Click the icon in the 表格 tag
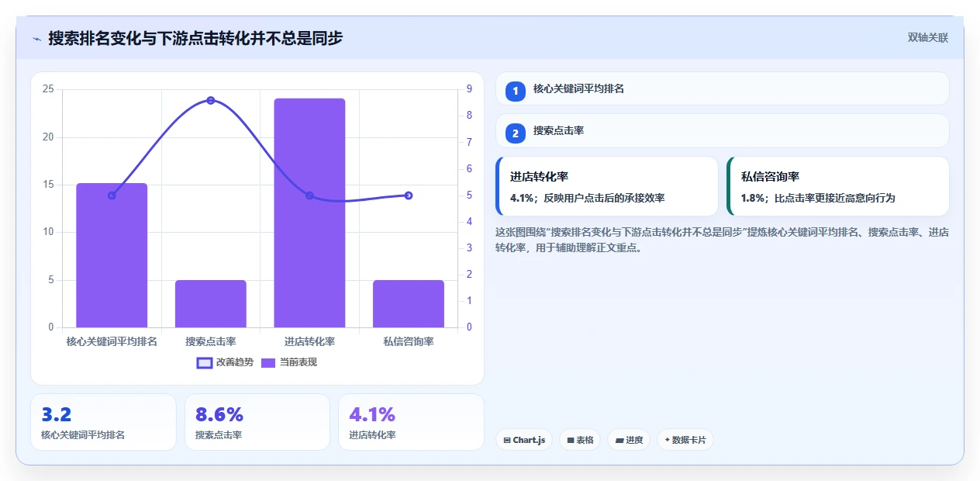This screenshot has height=481, width=980. (571, 440)
